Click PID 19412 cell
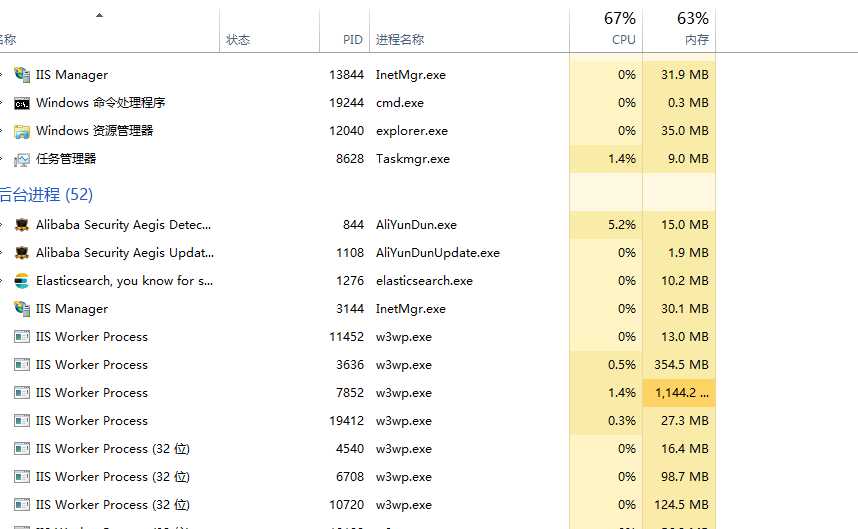 [x=346, y=421]
